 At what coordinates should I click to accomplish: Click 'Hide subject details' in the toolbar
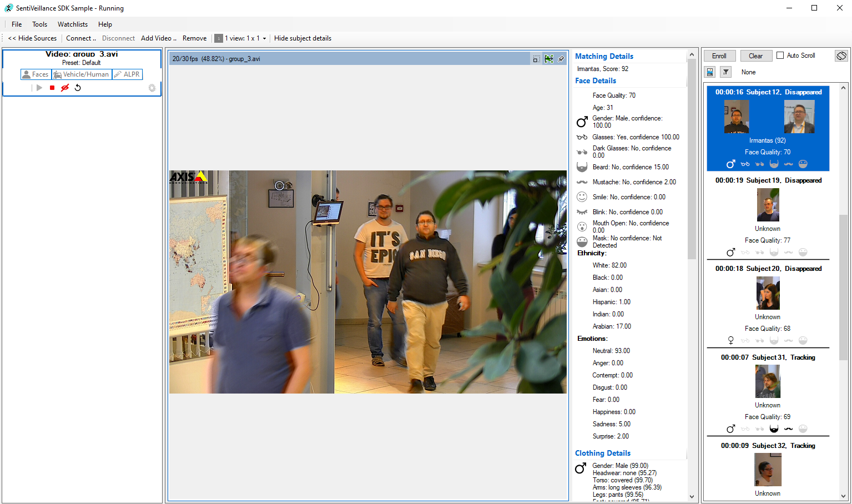coord(303,38)
